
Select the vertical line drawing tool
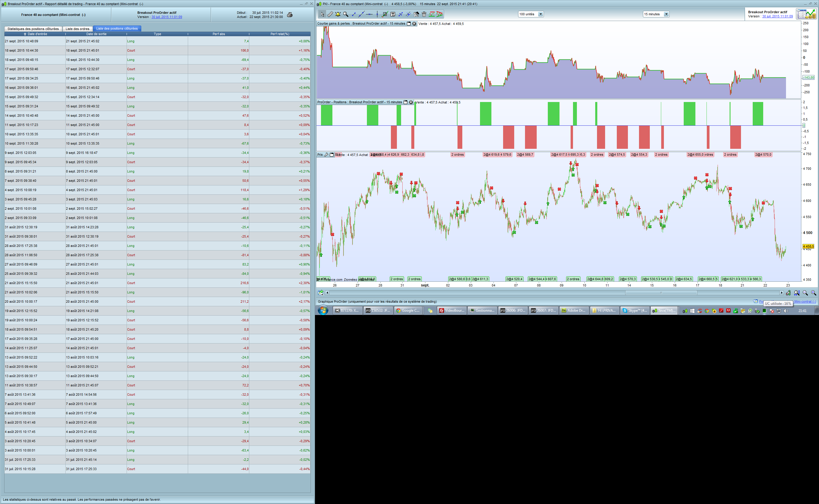pos(377,14)
